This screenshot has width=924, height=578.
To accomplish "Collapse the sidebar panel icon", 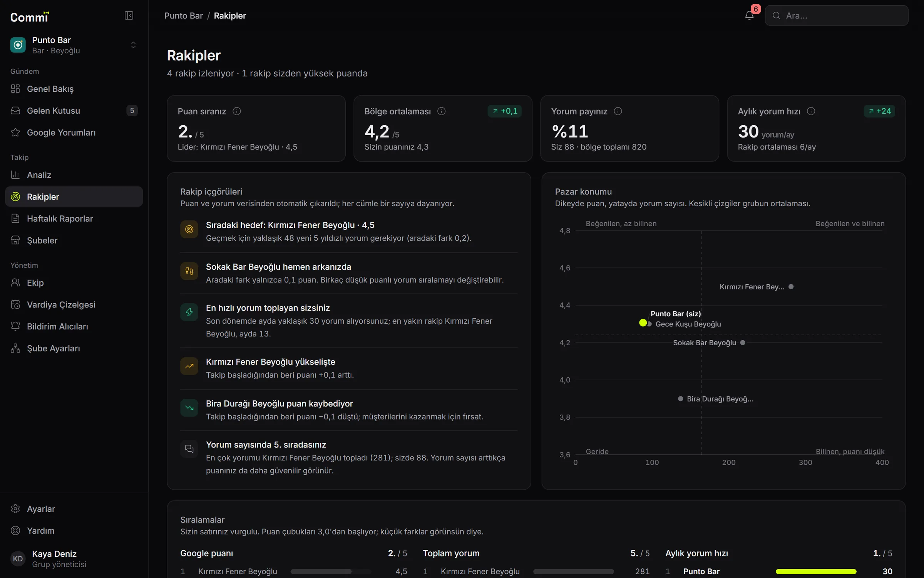I will [129, 15].
